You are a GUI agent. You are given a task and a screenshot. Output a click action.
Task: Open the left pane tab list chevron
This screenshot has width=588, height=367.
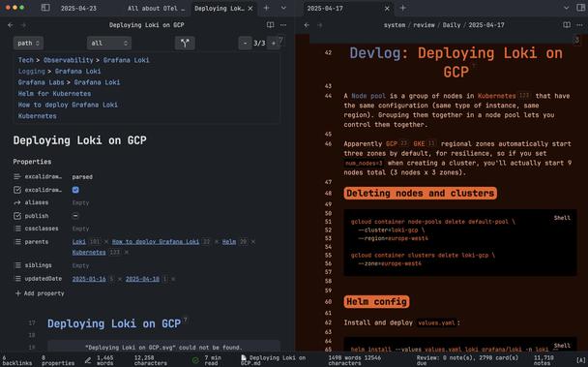pos(283,8)
